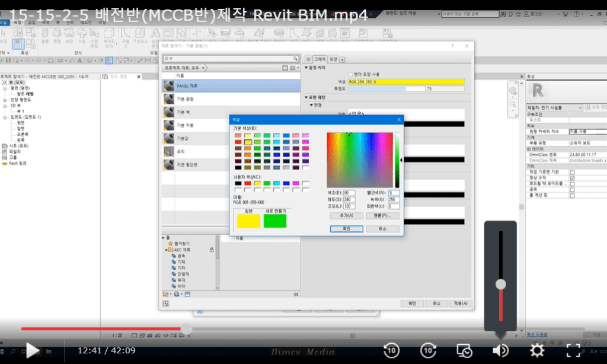Select the 기체 category in AEC library
The height and width of the screenshot is (364, 607).
point(181,262)
